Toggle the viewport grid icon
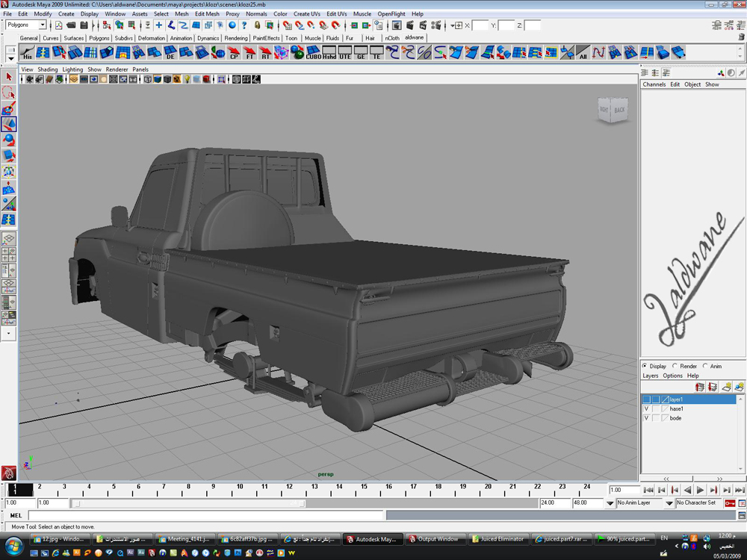 (x=74, y=79)
